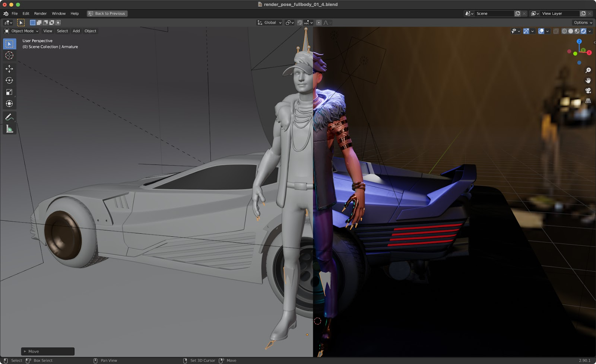
Task: Switch to material preview shading
Action: click(x=577, y=31)
